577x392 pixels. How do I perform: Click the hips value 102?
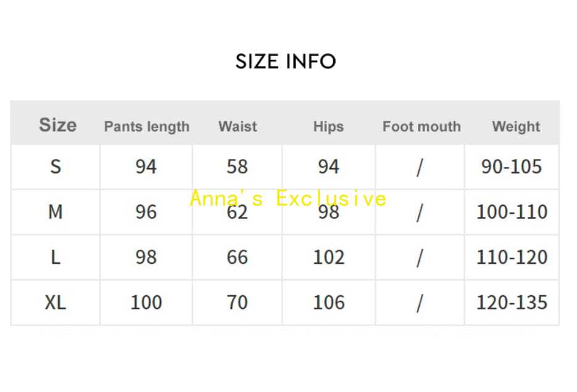pos(328,257)
